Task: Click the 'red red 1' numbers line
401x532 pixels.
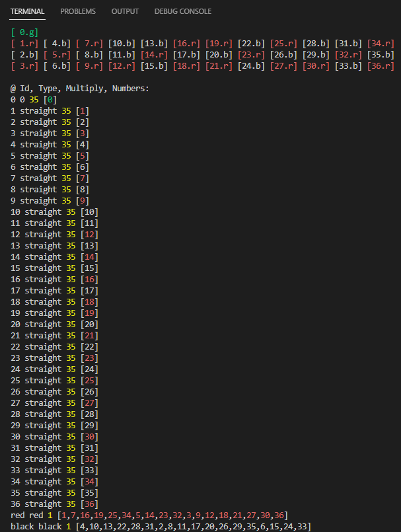Action: [149, 515]
